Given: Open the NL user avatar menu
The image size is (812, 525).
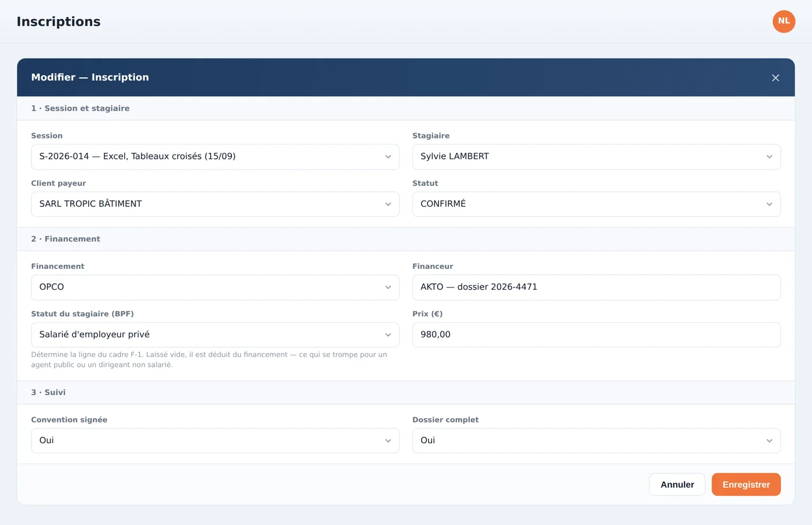Looking at the screenshot, I should click(784, 21).
